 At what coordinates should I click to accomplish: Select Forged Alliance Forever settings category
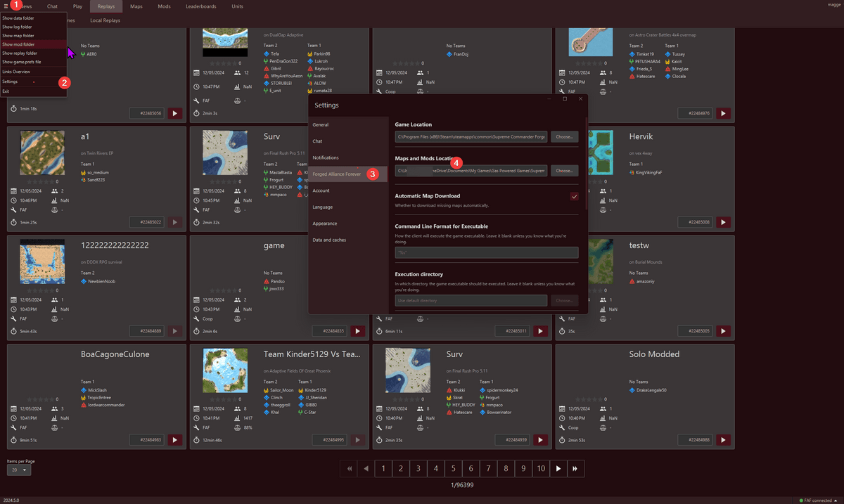click(x=348, y=174)
